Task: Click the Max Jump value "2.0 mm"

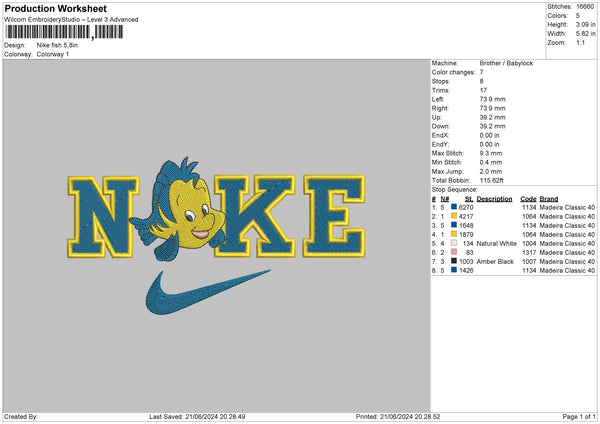Action: [491, 171]
